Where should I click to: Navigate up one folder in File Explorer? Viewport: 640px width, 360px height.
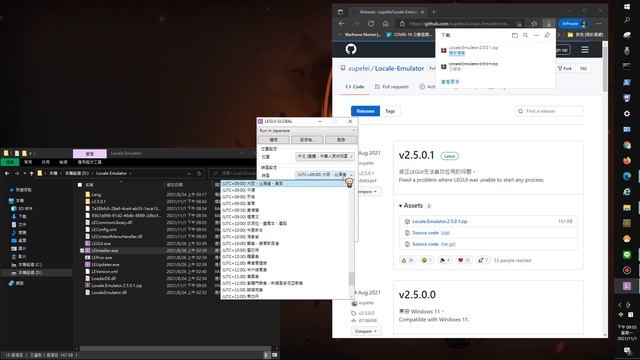click(31, 173)
